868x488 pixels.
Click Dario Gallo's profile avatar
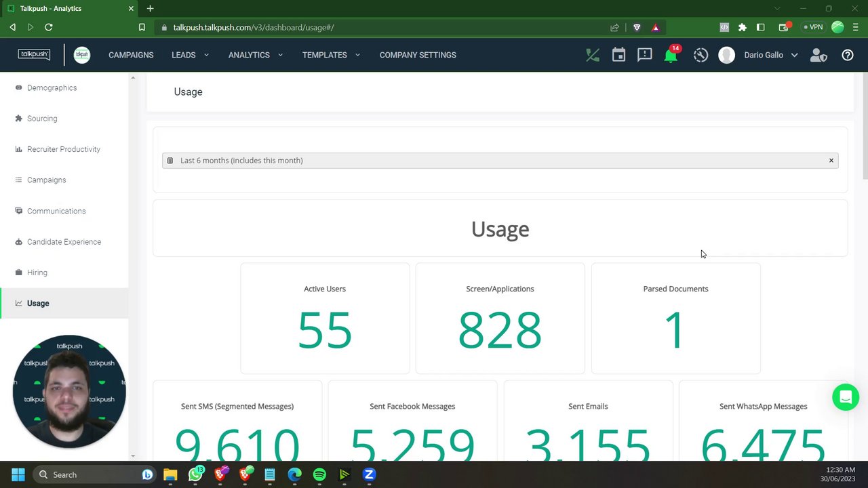pyautogui.click(x=726, y=55)
